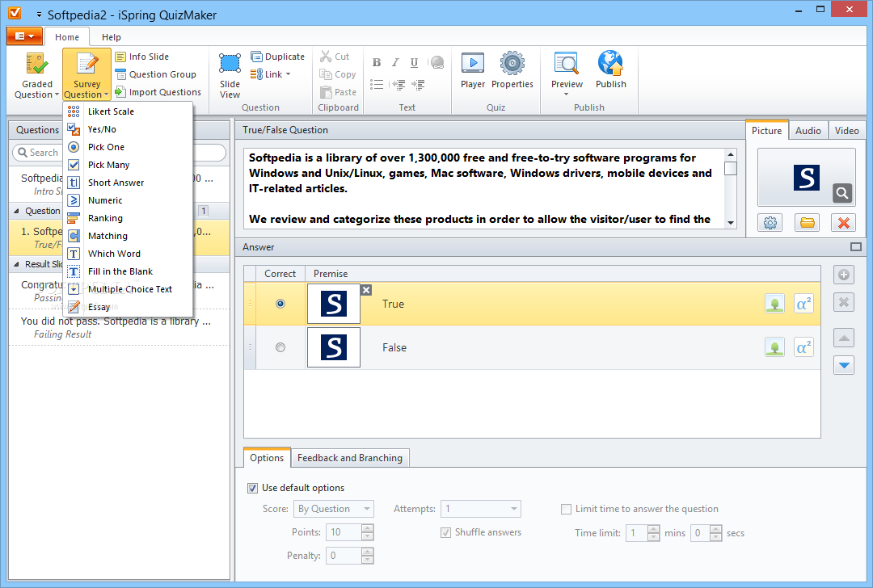Toggle underline text formatting
Image resolution: width=873 pixels, height=588 pixels.
click(x=414, y=62)
